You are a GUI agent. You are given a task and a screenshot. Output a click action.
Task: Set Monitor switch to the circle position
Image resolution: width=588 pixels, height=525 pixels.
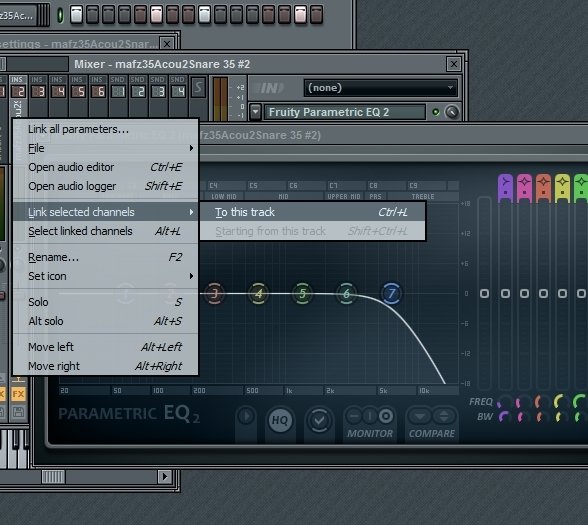pyautogui.click(x=386, y=416)
